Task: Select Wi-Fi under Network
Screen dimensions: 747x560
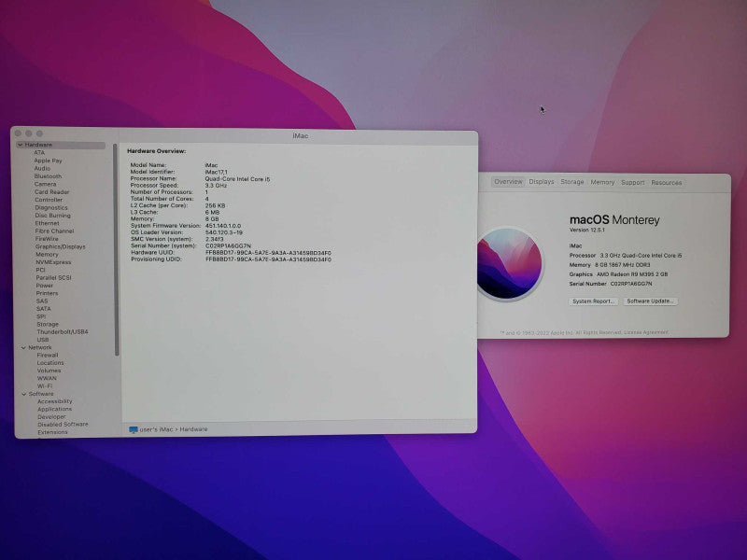Action: [45, 385]
